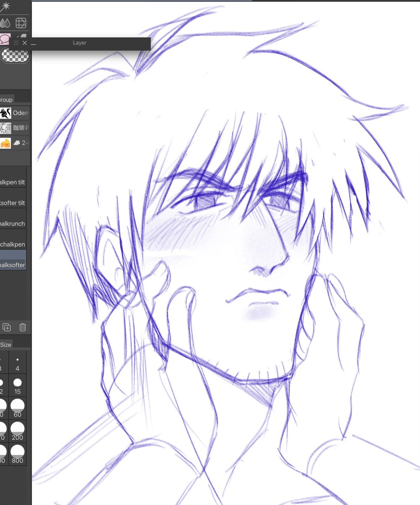Open the sub tool Group tab
This screenshot has height=505, width=420.
pos(7,100)
